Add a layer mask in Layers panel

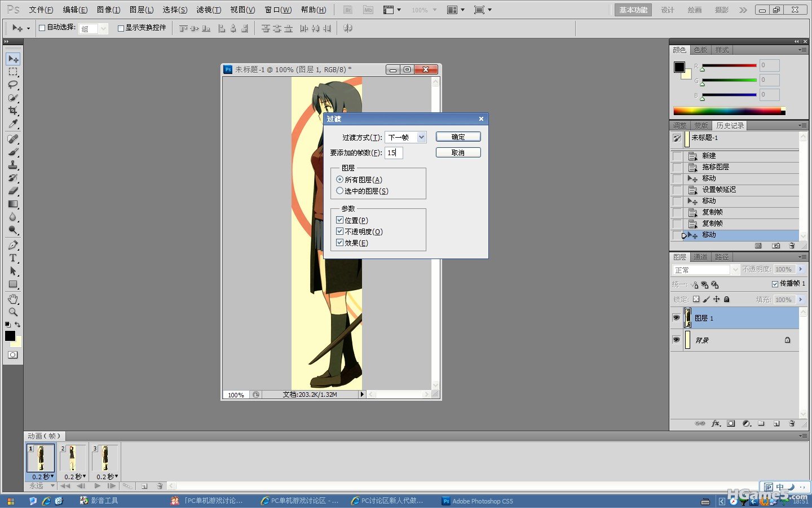(731, 423)
